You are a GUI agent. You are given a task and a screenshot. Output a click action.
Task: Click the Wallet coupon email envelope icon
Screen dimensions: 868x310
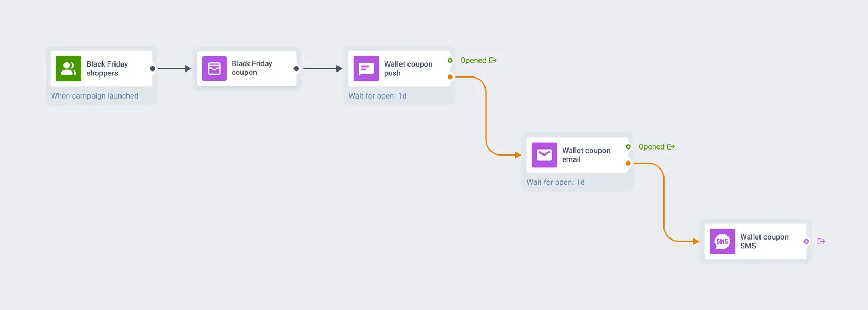[544, 155]
